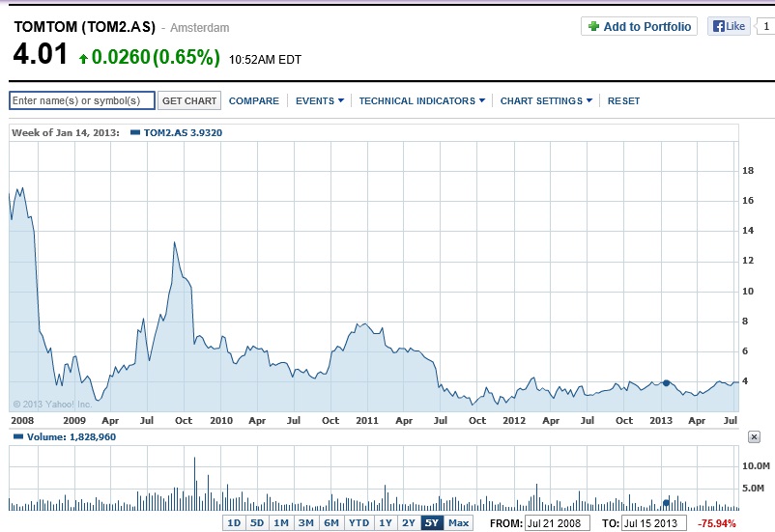Select the 6M time range

[331, 522]
